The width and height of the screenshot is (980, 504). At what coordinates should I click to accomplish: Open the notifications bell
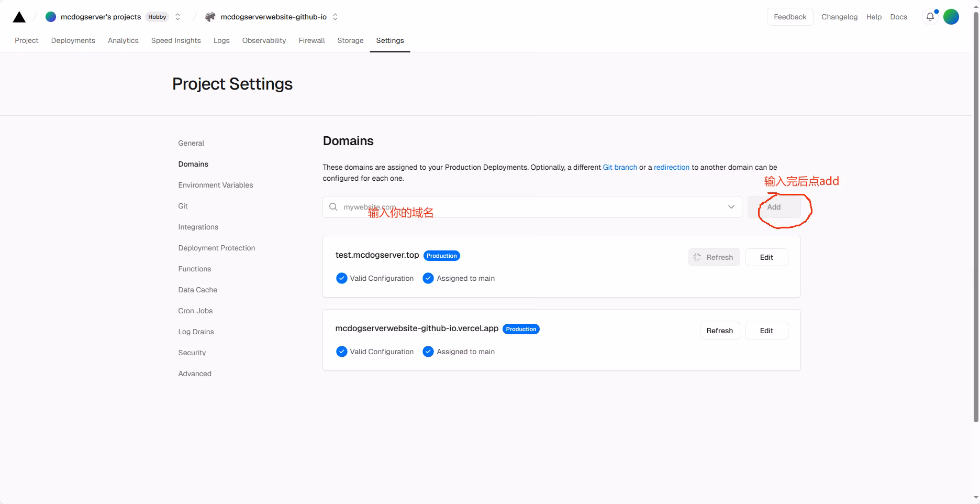click(930, 17)
